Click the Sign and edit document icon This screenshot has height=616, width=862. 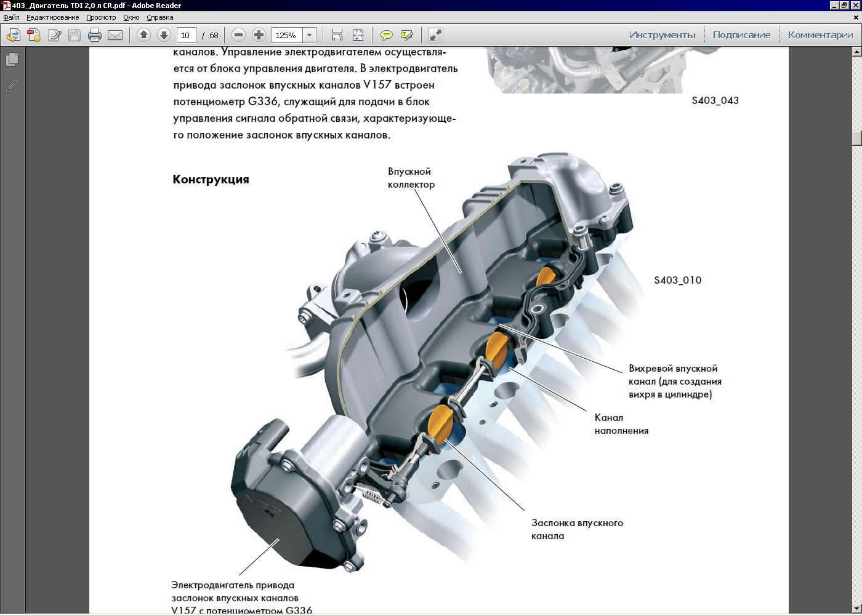pyautogui.click(x=54, y=35)
